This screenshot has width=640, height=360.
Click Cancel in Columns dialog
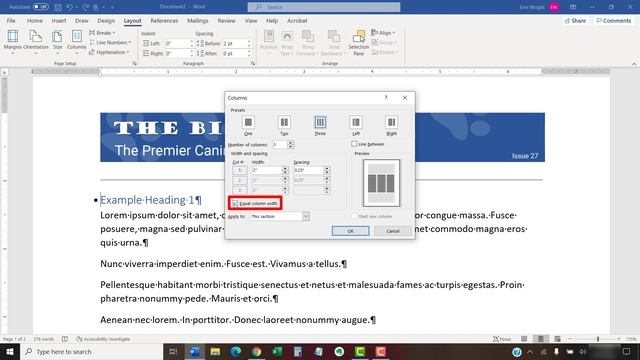(x=393, y=231)
